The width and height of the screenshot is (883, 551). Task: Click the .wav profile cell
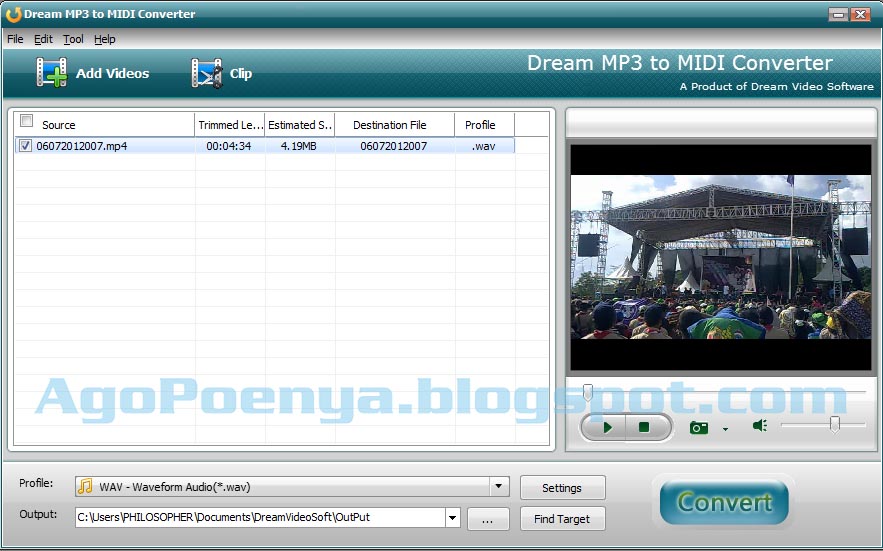(x=484, y=146)
